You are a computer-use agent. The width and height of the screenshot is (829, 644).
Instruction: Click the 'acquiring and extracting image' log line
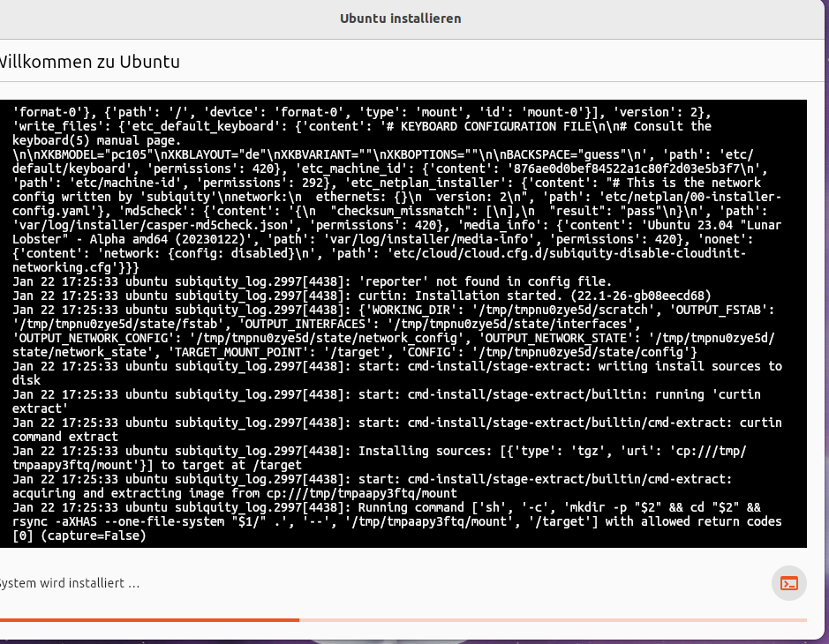(234, 493)
